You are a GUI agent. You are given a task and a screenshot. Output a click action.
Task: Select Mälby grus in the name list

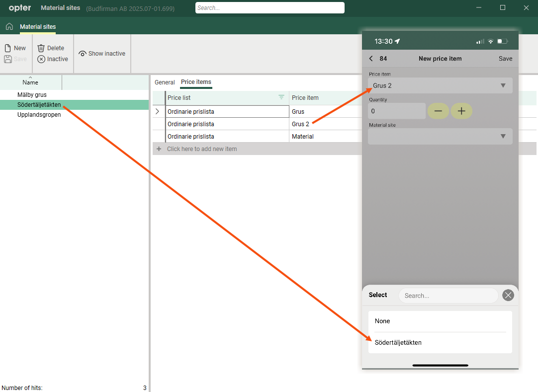pos(32,94)
